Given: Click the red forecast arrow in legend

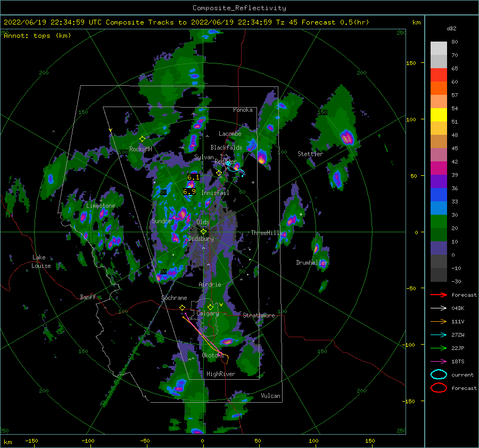Looking at the screenshot, I should [x=439, y=295].
